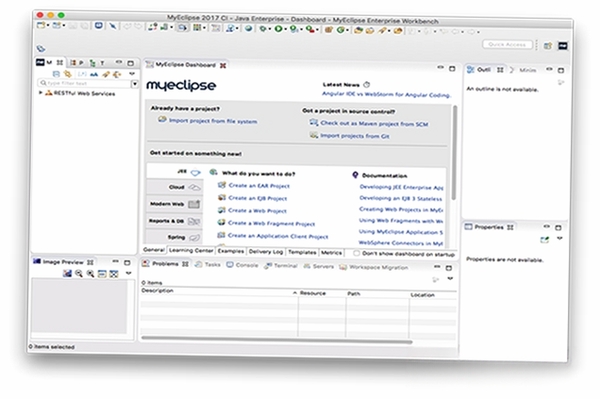Screen dimensions: 600x399
Task: Click the colored grid toolbar icon
Action: [x=197, y=27]
